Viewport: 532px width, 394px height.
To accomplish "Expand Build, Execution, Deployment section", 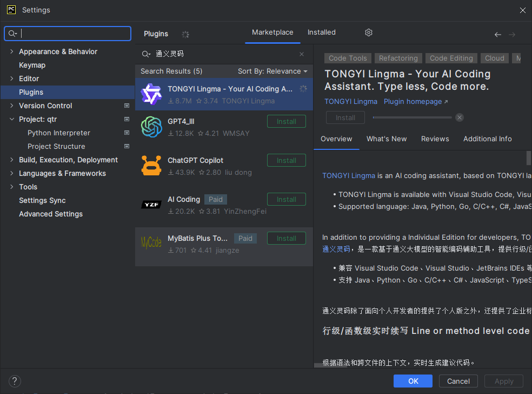I will (x=12, y=160).
